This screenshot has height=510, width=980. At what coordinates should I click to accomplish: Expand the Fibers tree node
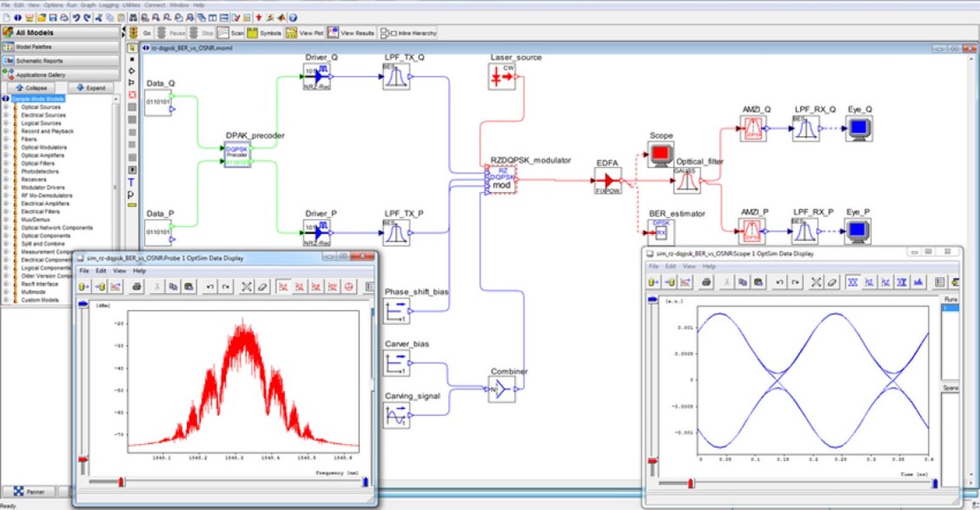pyautogui.click(x=7, y=139)
